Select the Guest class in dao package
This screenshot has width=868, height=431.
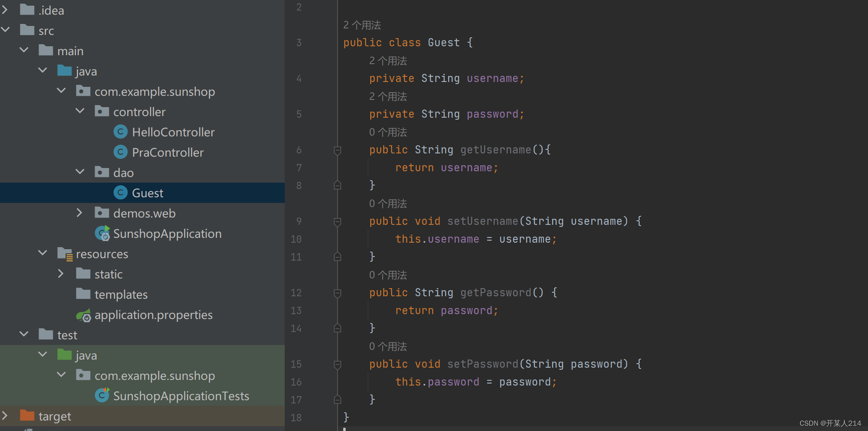147,192
